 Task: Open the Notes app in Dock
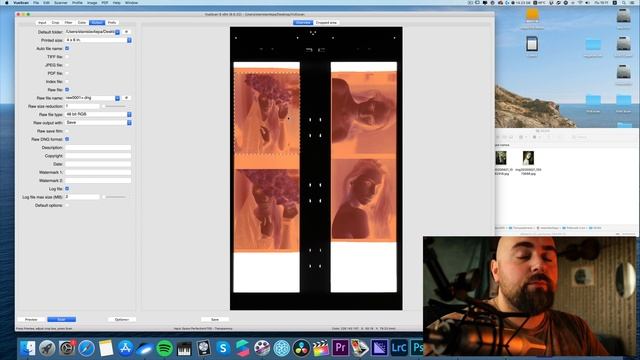(x=106, y=348)
